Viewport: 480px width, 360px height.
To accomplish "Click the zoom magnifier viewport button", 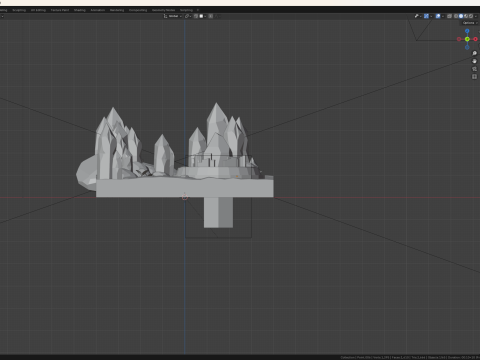I will coord(474,53).
